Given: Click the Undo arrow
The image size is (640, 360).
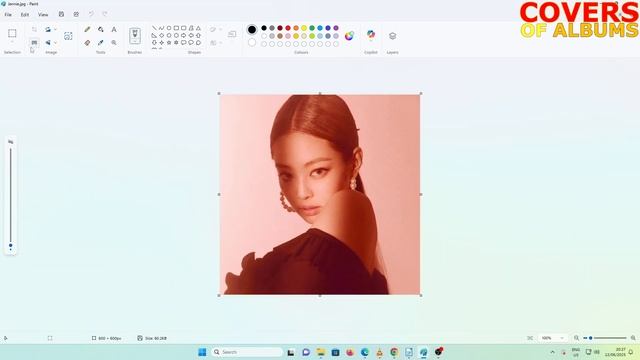Looking at the screenshot, I should point(91,14).
